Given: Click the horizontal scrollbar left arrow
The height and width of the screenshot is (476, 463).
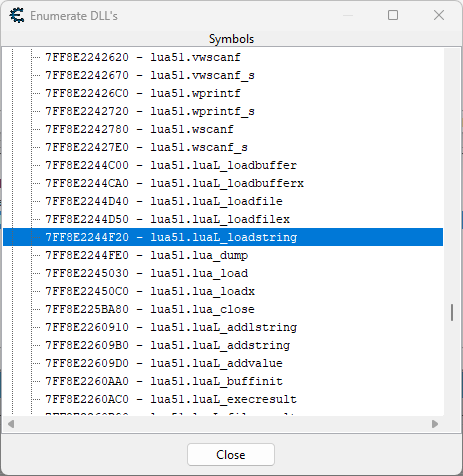Looking at the screenshot, I should (11, 424).
